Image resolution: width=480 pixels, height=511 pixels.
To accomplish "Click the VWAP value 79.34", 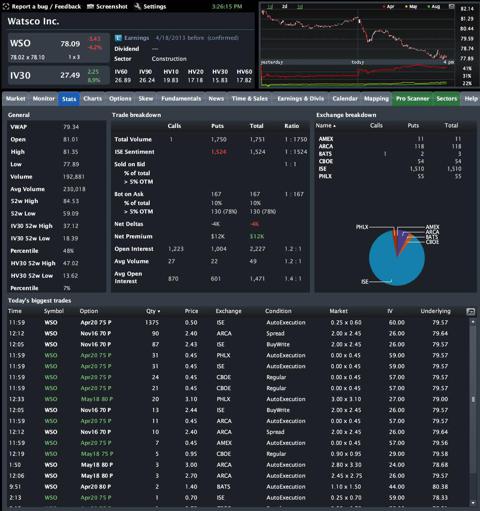I will click(x=71, y=127).
